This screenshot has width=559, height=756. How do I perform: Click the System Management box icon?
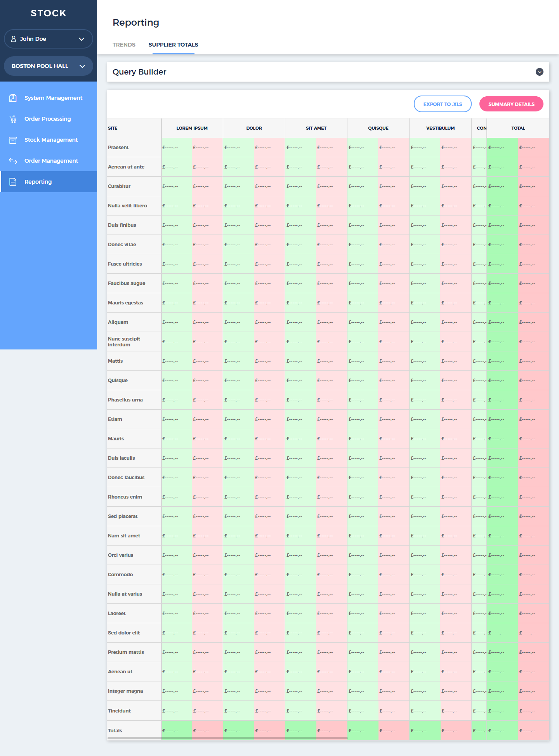click(13, 98)
